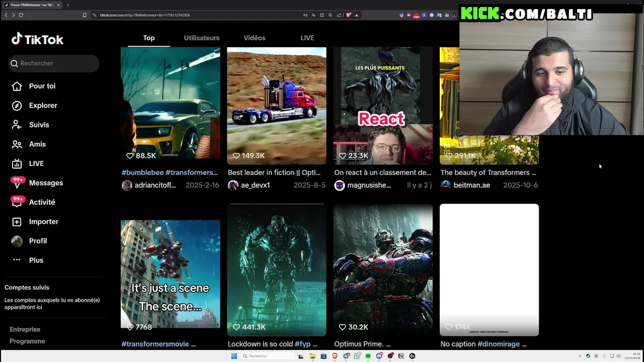
Task: Go back with browser back arrow
Action: point(6,15)
